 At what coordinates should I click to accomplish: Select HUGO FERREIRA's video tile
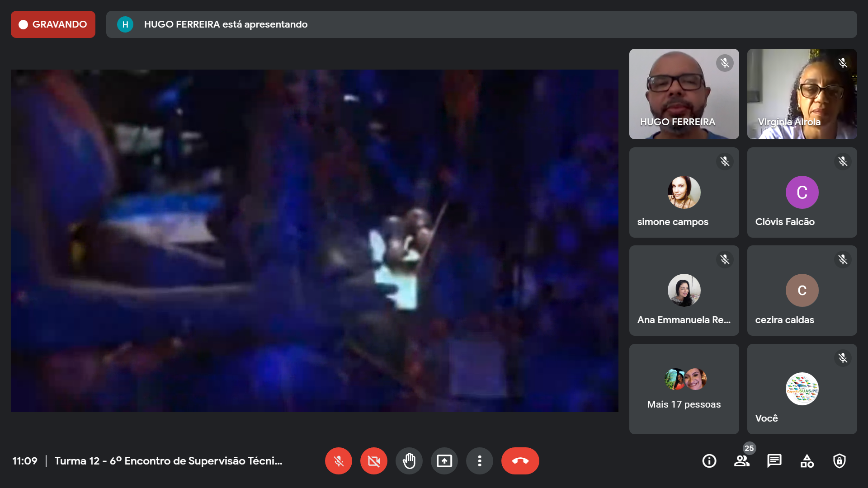pyautogui.click(x=684, y=94)
